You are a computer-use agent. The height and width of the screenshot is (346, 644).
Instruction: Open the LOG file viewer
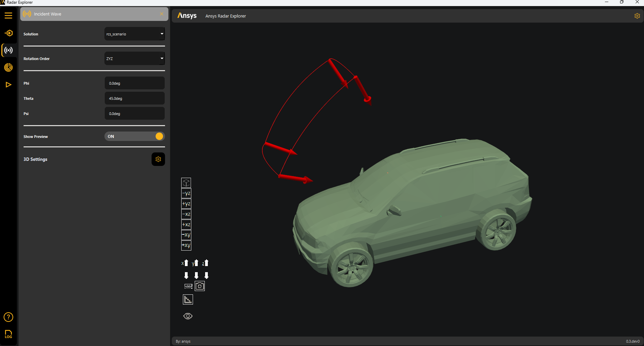[8, 334]
